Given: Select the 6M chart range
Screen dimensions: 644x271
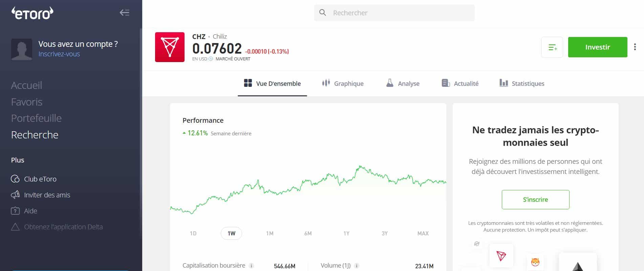Looking at the screenshot, I should tap(308, 233).
